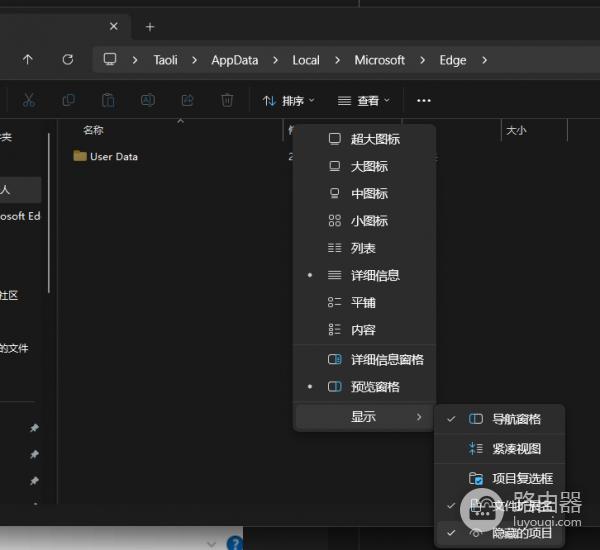Sort by 大小 column header

(x=516, y=131)
